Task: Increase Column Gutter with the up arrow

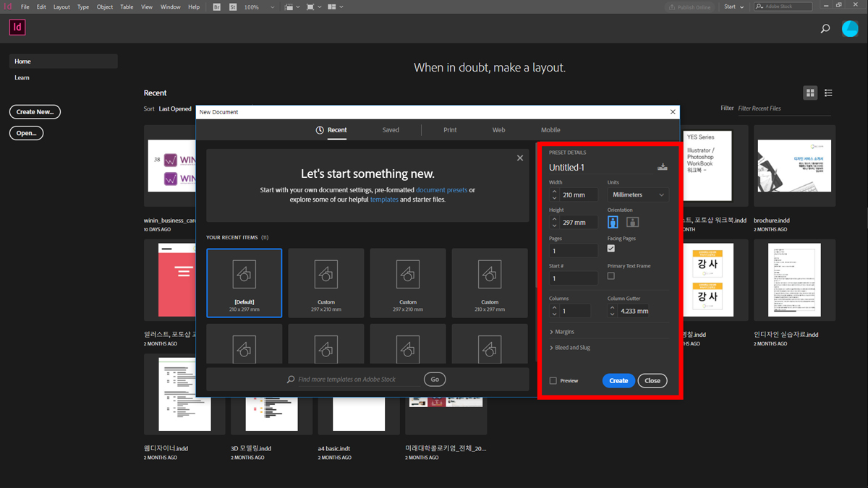Action: point(612,308)
